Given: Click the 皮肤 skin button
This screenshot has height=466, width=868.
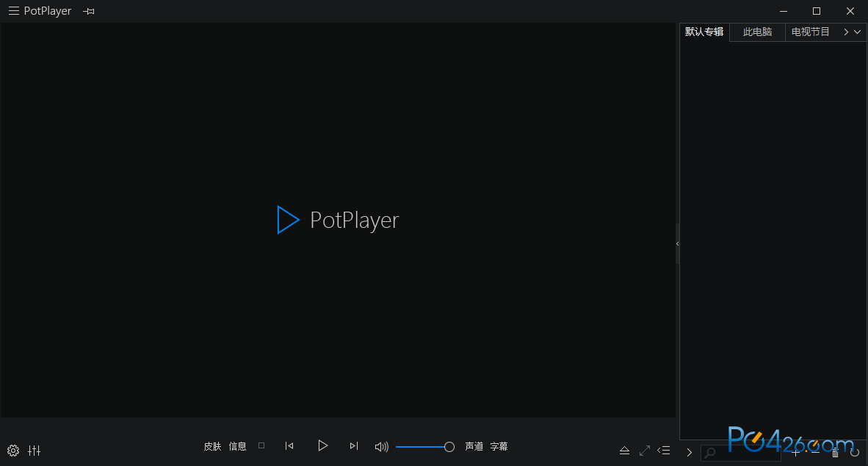Looking at the screenshot, I should pos(212,447).
